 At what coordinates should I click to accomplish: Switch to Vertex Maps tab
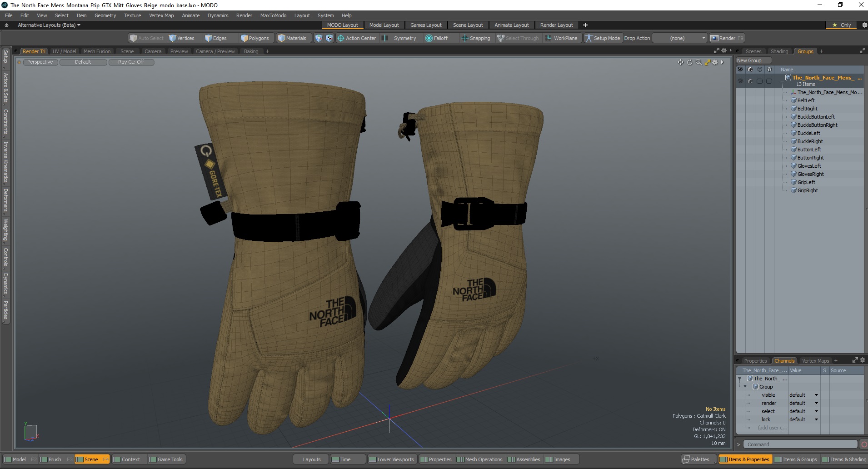[x=815, y=361]
